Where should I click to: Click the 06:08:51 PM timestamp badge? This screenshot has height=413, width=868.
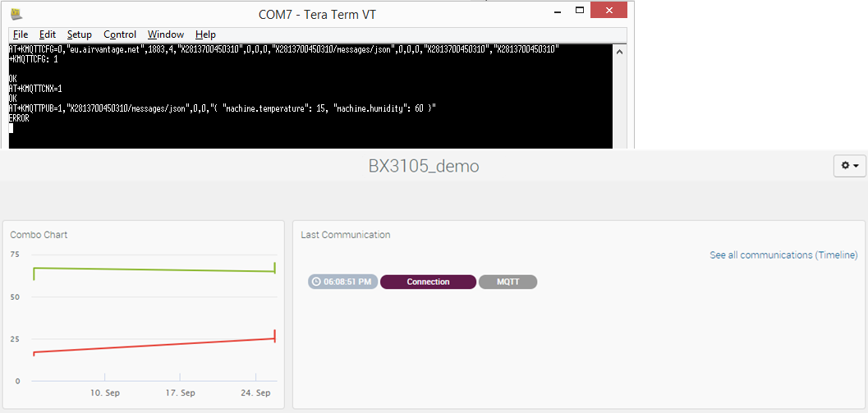click(342, 282)
